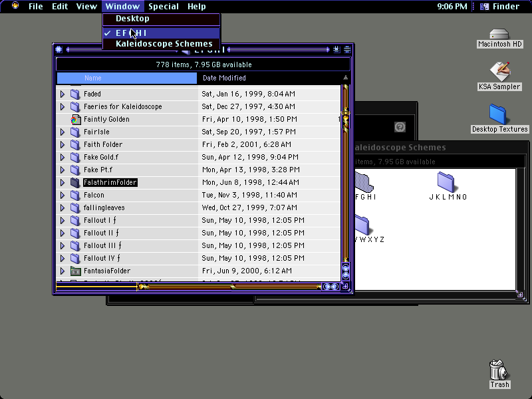The image size is (532, 399).
Task: Open the Finder application menu
Action: [x=500, y=6]
